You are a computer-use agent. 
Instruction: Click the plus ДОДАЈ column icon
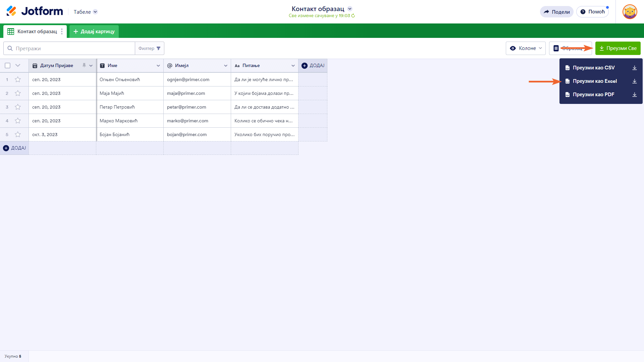click(305, 66)
